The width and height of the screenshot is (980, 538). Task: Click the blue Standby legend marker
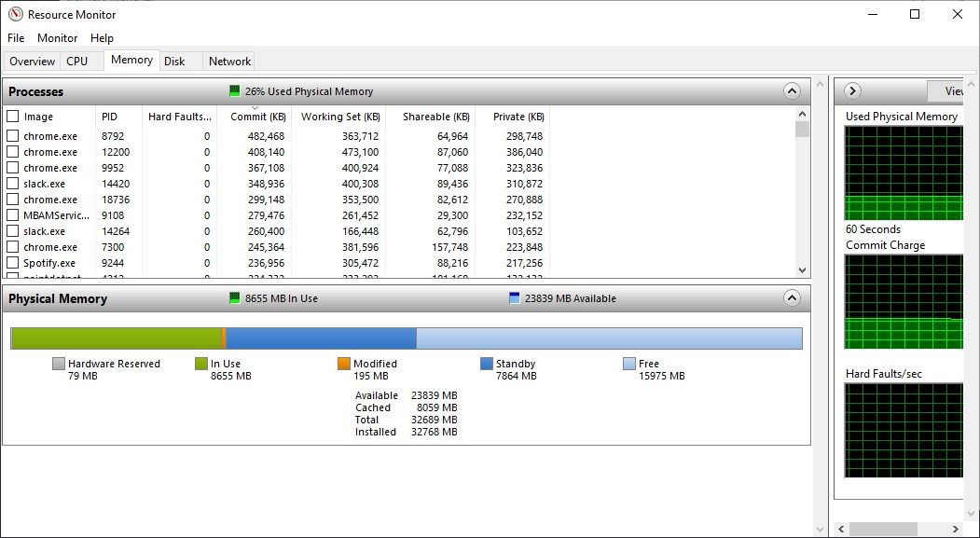click(484, 363)
